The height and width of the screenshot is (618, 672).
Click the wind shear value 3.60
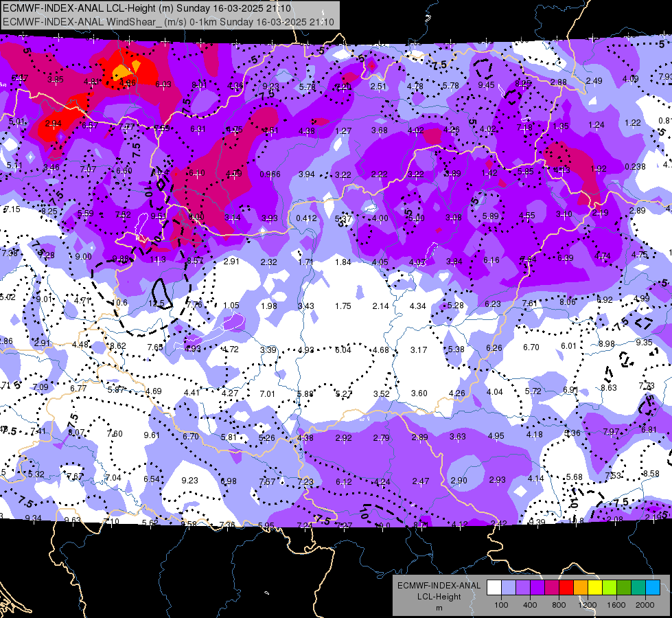pyautogui.click(x=419, y=393)
